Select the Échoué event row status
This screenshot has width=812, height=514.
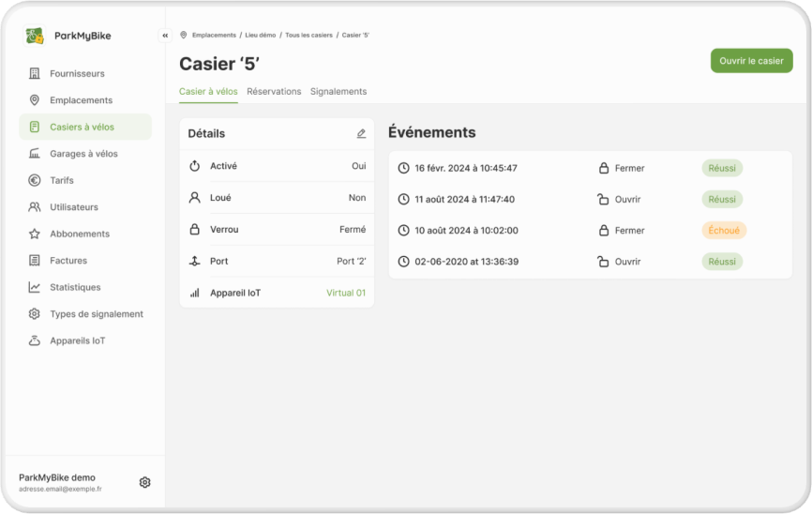point(724,231)
